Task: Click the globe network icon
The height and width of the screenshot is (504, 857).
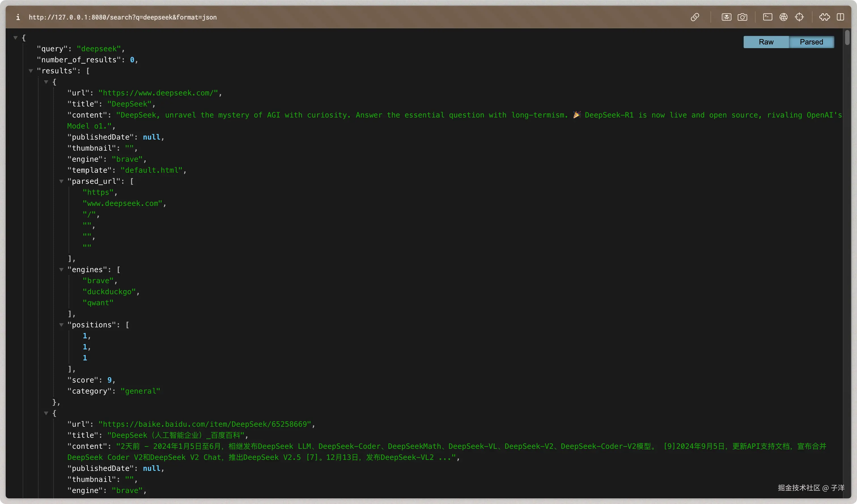Action: click(x=783, y=17)
